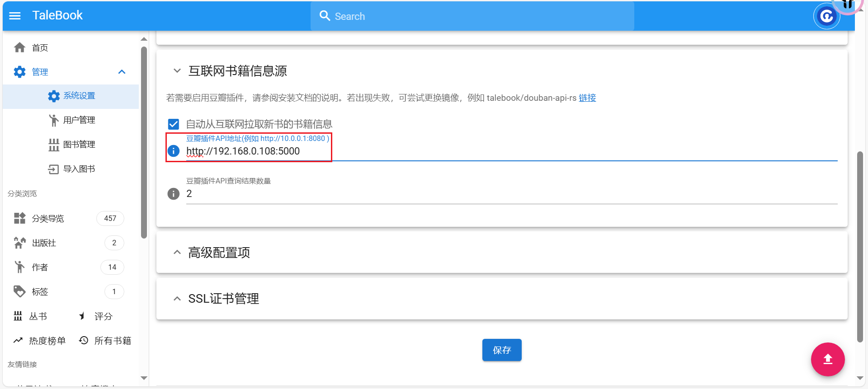Collapse the 管理 sidebar group

(122, 72)
